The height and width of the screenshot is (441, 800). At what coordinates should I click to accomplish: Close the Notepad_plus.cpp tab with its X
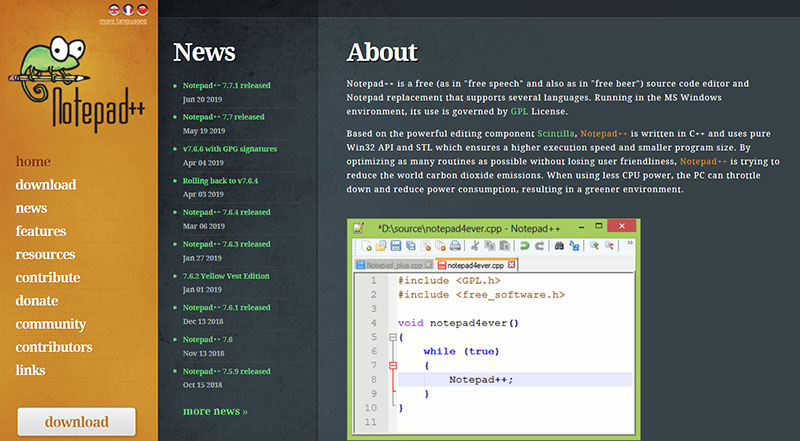coord(429,264)
